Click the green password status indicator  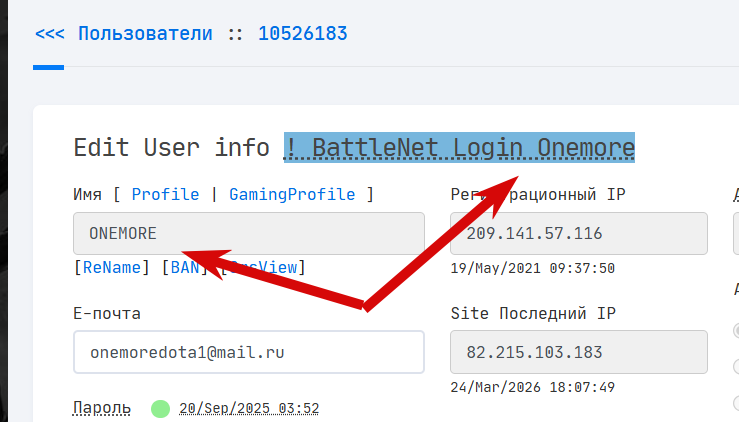pos(160,409)
